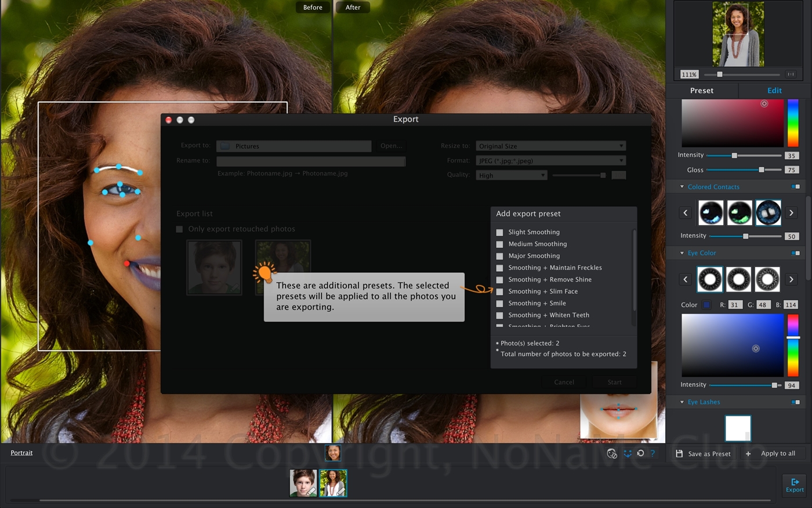Open the Preset tab
812x508 pixels.
pos(702,91)
